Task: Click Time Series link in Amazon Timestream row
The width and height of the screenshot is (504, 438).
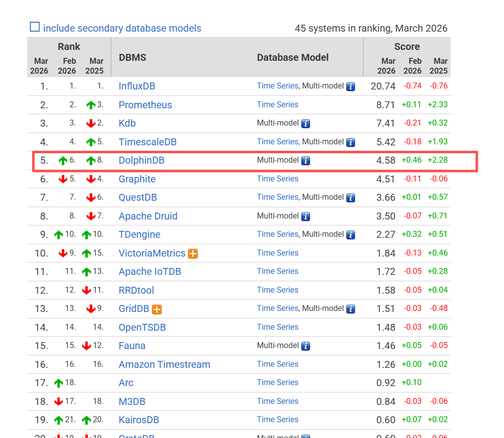Action: point(277,364)
